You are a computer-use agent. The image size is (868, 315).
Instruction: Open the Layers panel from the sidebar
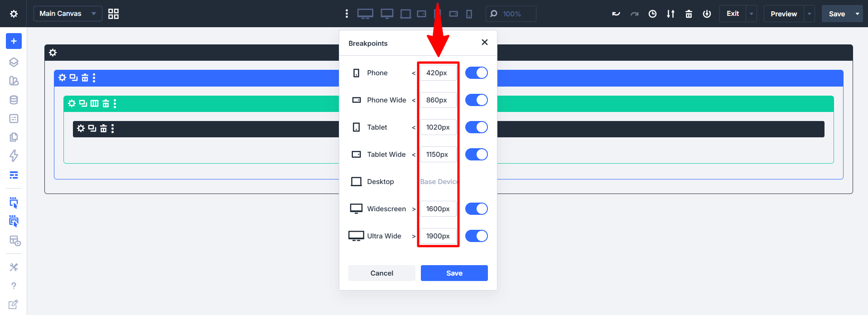click(x=14, y=62)
